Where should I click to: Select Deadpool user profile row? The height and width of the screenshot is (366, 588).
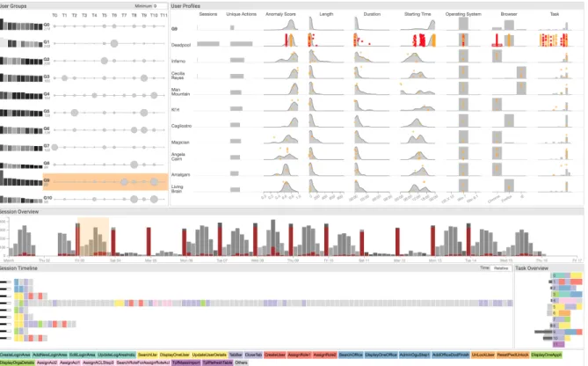click(372, 40)
